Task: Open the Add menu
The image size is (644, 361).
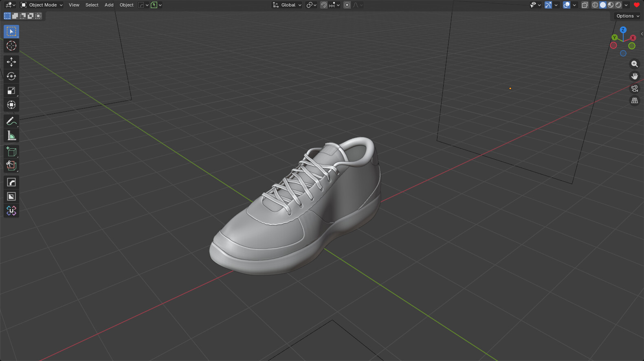Action: tap(109, 5)
